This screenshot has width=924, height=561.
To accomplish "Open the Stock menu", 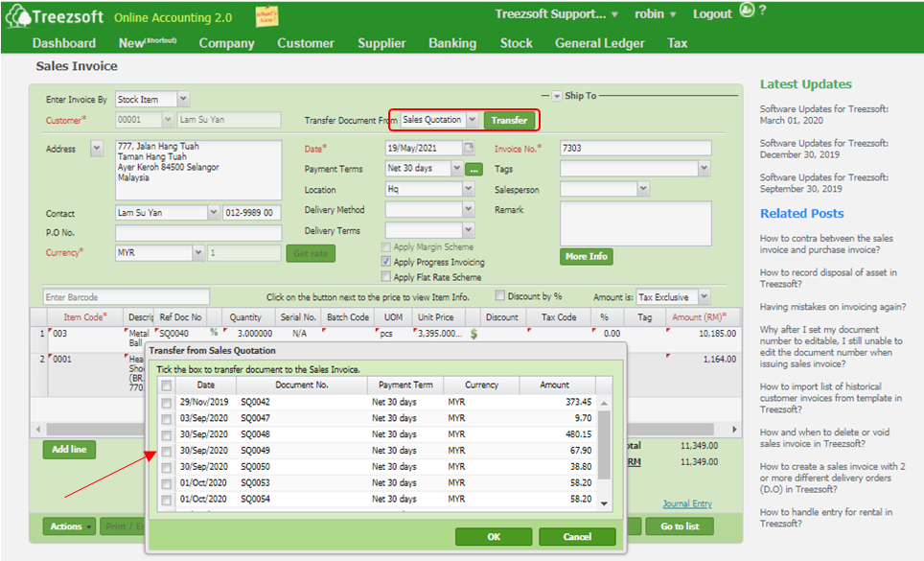I will pos(517,43).
